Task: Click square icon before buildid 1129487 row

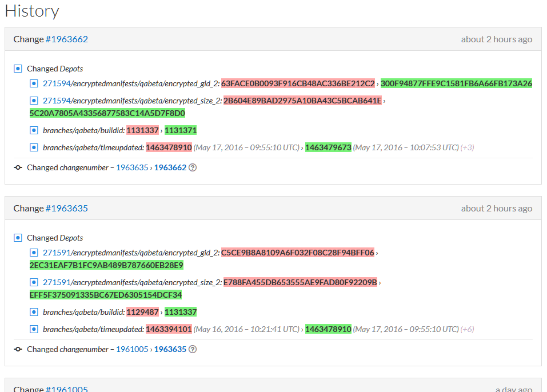Action: pyautogui.click(x=34, y=312)
